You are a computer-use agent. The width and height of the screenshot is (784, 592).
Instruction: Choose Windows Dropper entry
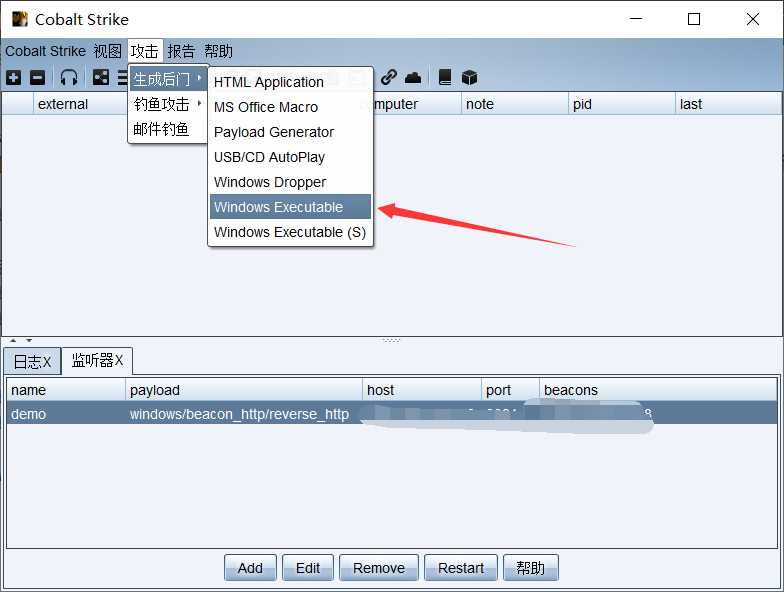click(x=290, y=182)
